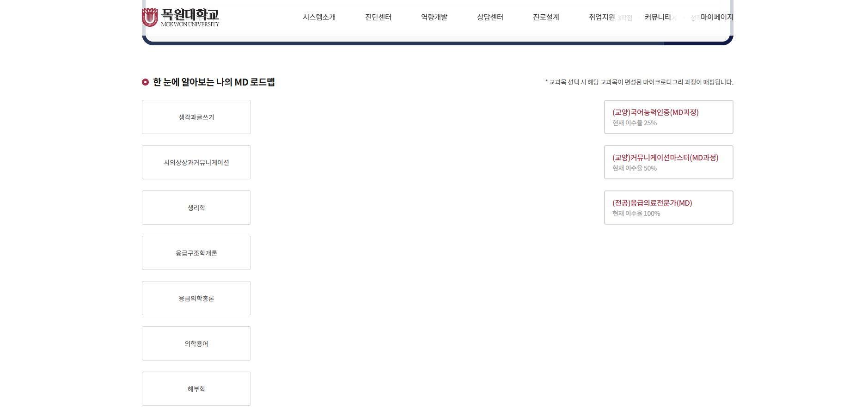Screen dimensions: 868x416
Task: Go to 마이페이지
Action: click(716, 17)
